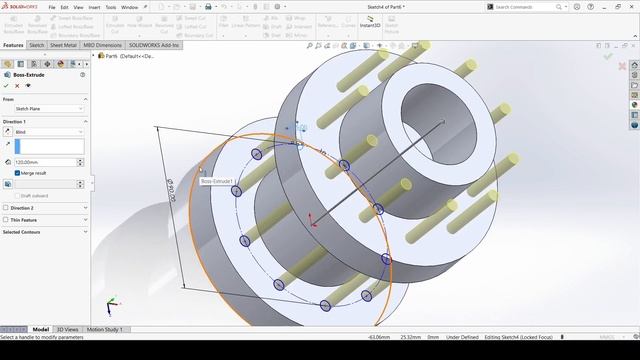Click the depth value spinner arrows
Viewport: 640px width, 360px height.
click(x=80, y=162)
